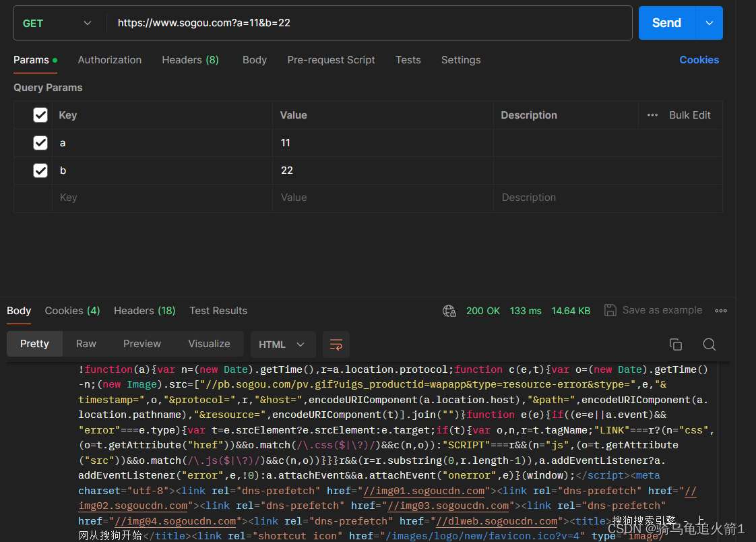Open response more options ellipsis
Viewport: 756px width, 542px height.
[x=721, y=311]
